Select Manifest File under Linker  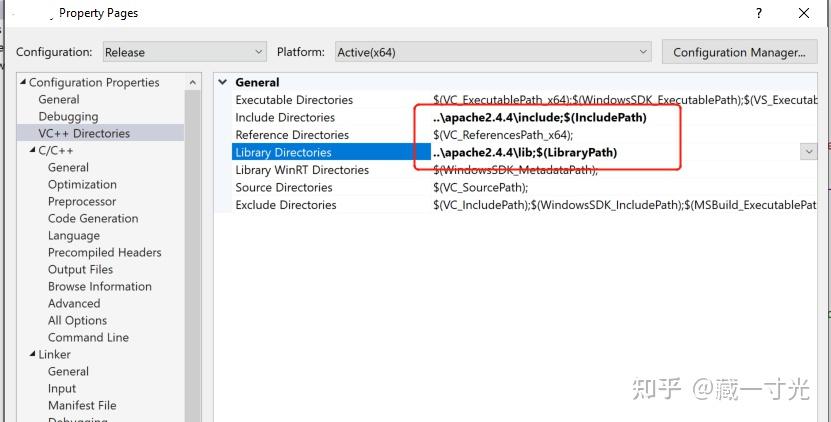82,405
